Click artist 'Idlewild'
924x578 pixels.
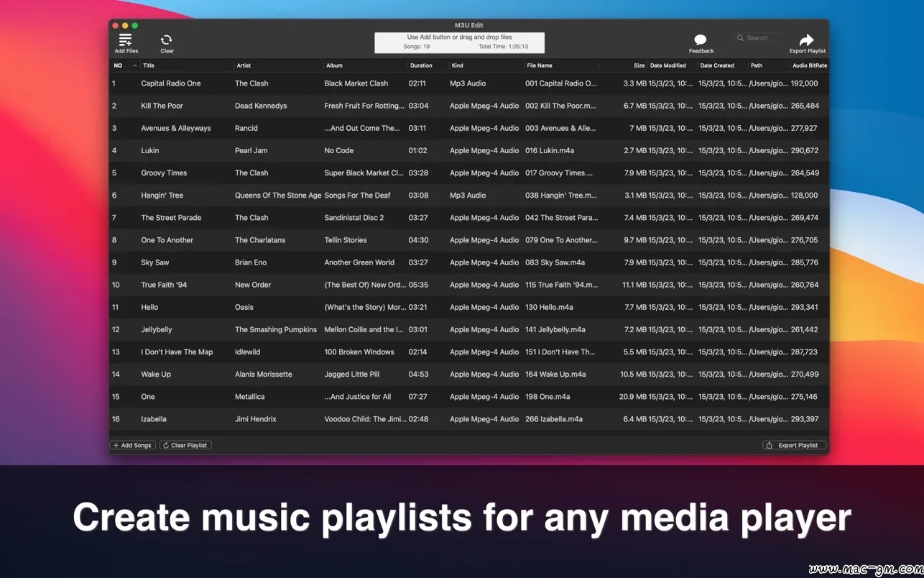pos(248,352)
